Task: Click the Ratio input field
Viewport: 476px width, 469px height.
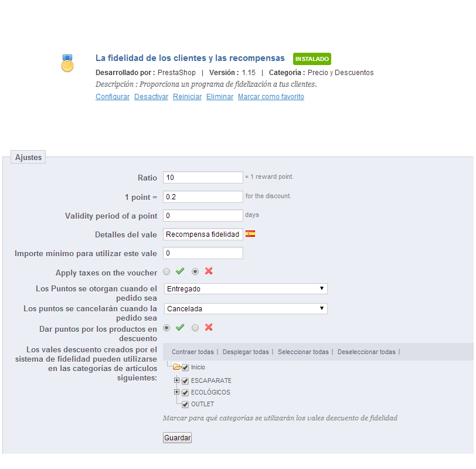Action: (x=203, y=178)
